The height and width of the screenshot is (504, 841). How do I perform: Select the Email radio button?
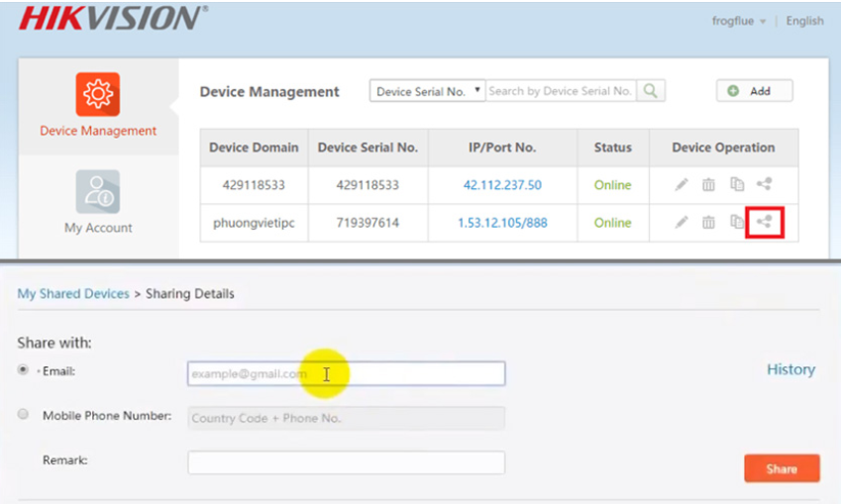coord(23,370)
